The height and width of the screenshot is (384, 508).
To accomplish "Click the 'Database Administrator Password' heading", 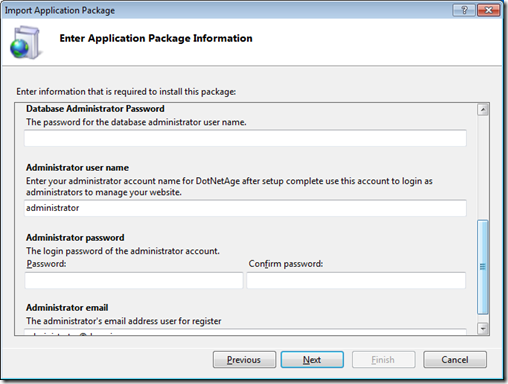I will (95, 109).
